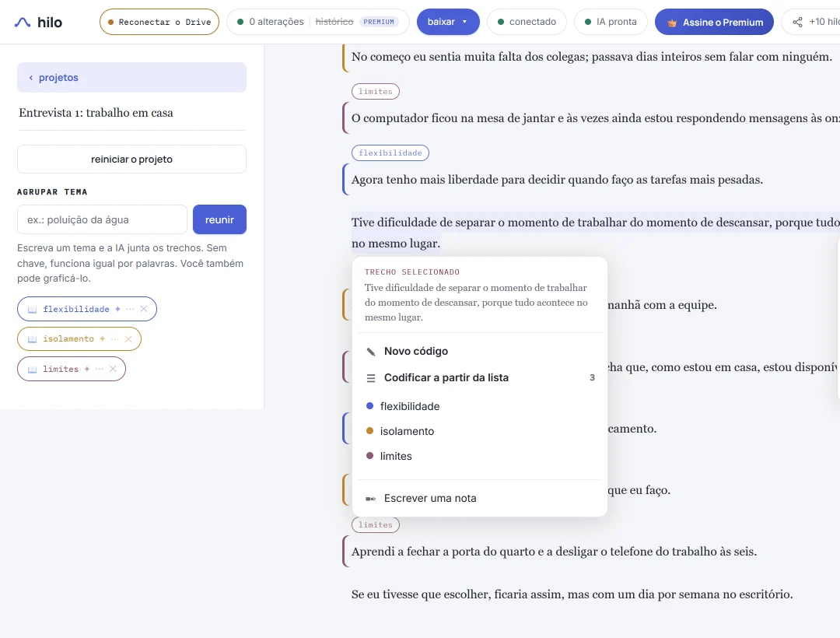The image size is (840, 638).
Task: Go back to projetos
Action: [131, 77]
